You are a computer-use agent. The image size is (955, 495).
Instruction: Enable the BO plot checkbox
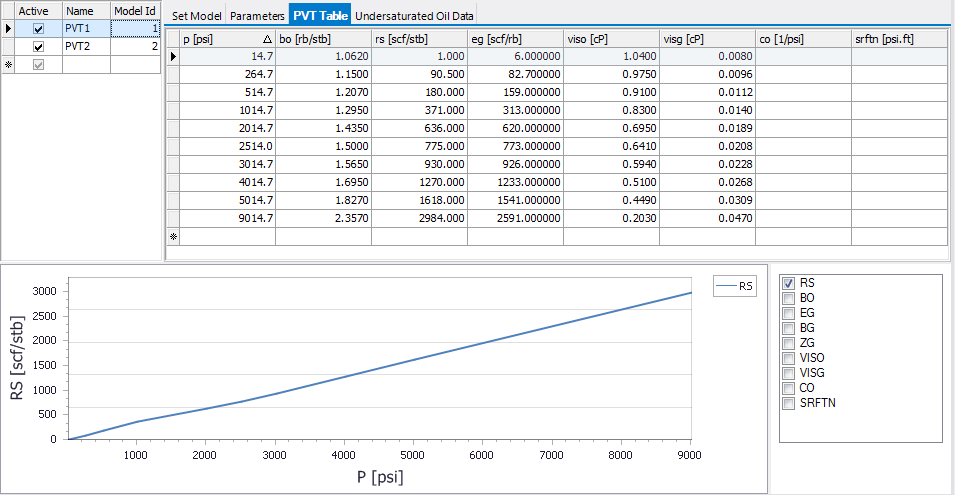tap(788, 298)
